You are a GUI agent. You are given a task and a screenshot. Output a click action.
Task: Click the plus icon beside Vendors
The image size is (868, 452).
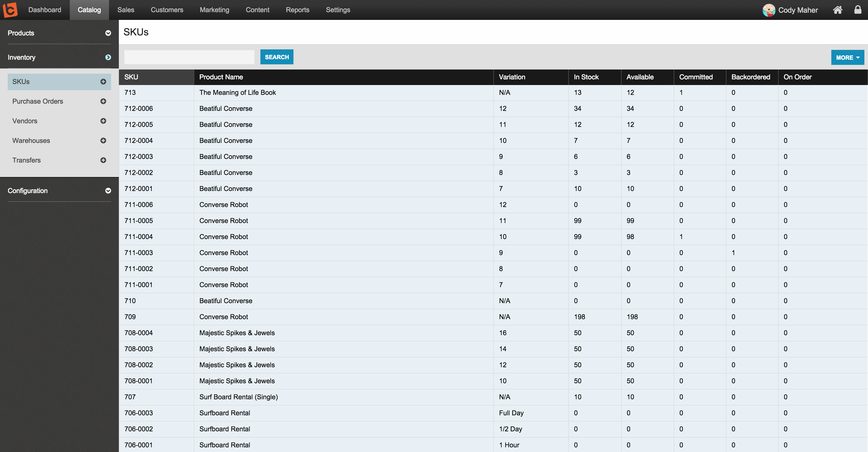point(103,121)
